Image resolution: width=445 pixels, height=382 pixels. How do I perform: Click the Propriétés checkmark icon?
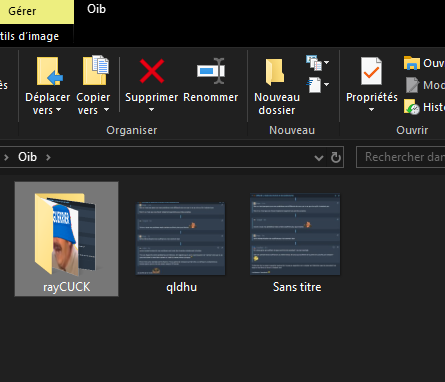pos(371,71)
